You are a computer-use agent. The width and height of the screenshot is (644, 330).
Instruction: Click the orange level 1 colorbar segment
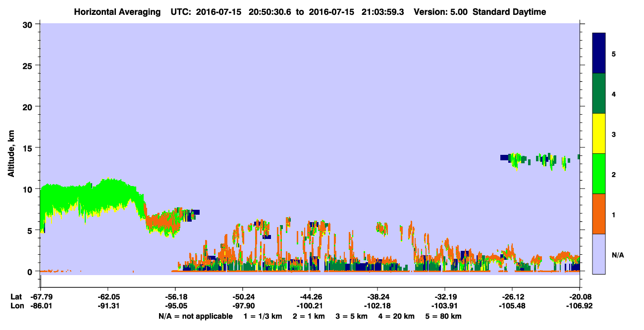599,214
